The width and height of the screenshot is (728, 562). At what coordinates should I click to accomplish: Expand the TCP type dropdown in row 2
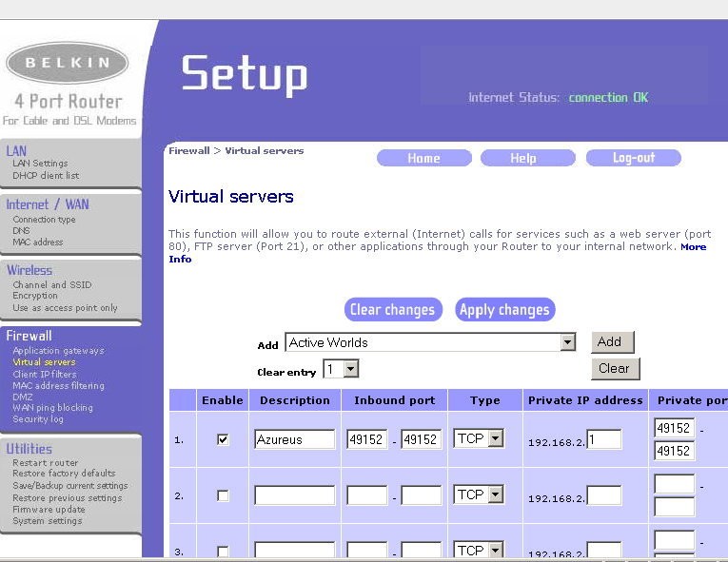(x=495, y=494)
